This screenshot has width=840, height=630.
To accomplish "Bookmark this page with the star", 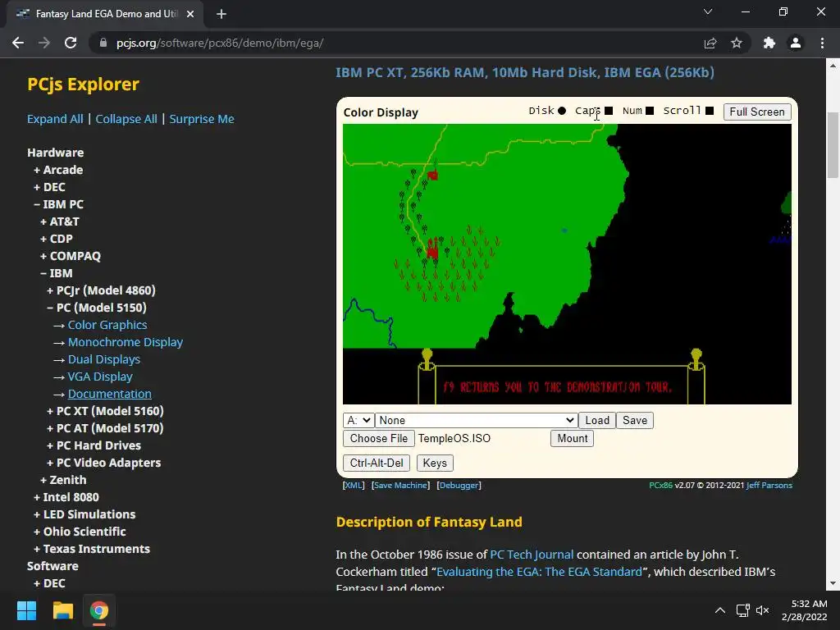I will (737, 43).
